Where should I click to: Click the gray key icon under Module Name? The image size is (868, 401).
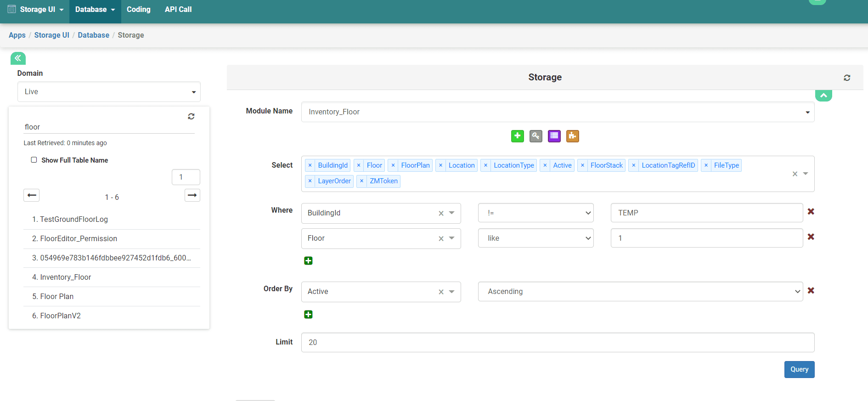[x=536, y=136]
